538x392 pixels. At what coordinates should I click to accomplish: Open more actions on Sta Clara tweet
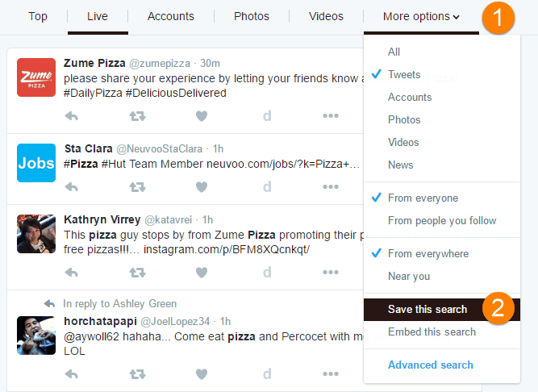coord(331,187)
